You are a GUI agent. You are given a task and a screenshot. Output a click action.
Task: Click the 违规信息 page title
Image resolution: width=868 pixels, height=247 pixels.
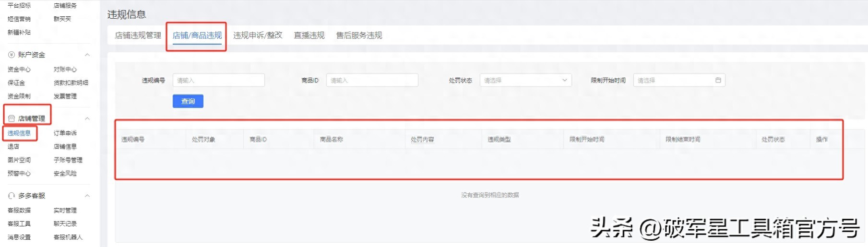click(127, 14)
